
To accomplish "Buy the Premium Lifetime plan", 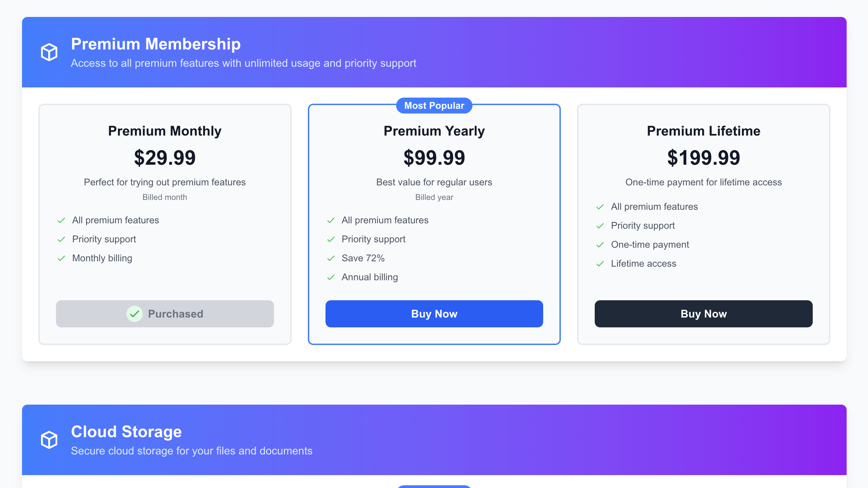I will point(704,314).
